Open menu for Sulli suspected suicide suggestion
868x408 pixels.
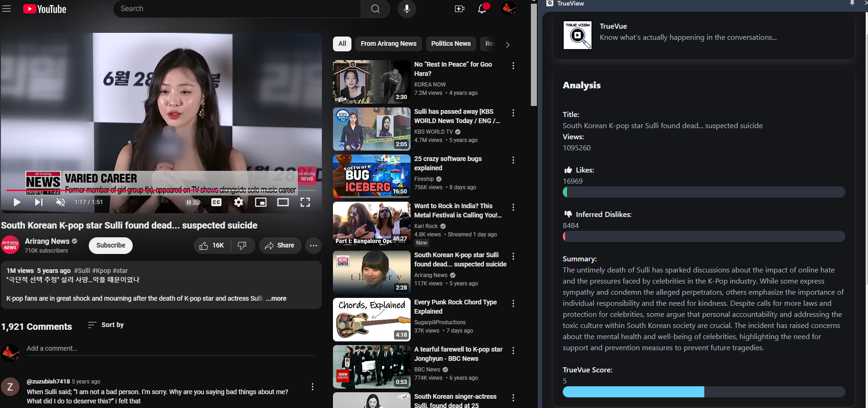tap(513, 256)
